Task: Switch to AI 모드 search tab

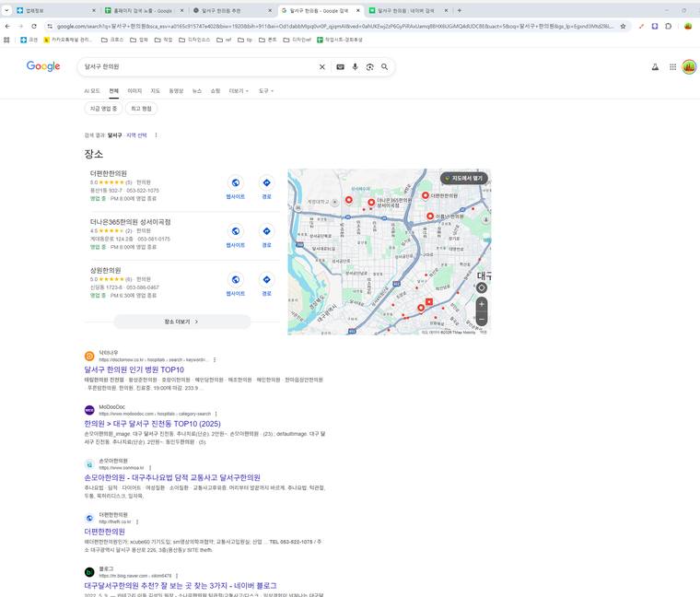Action: pyautogui.click(x=92, y=91)
